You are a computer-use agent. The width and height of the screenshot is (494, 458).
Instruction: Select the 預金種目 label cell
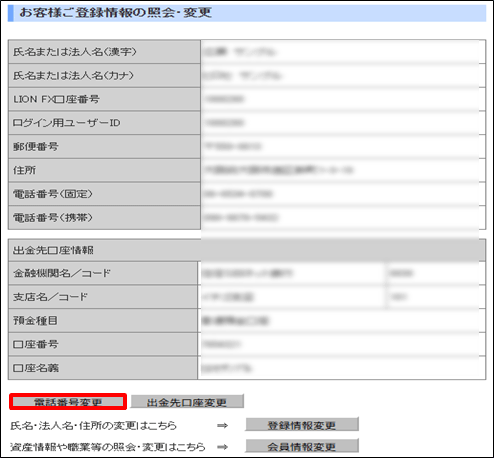coord(103,320)
